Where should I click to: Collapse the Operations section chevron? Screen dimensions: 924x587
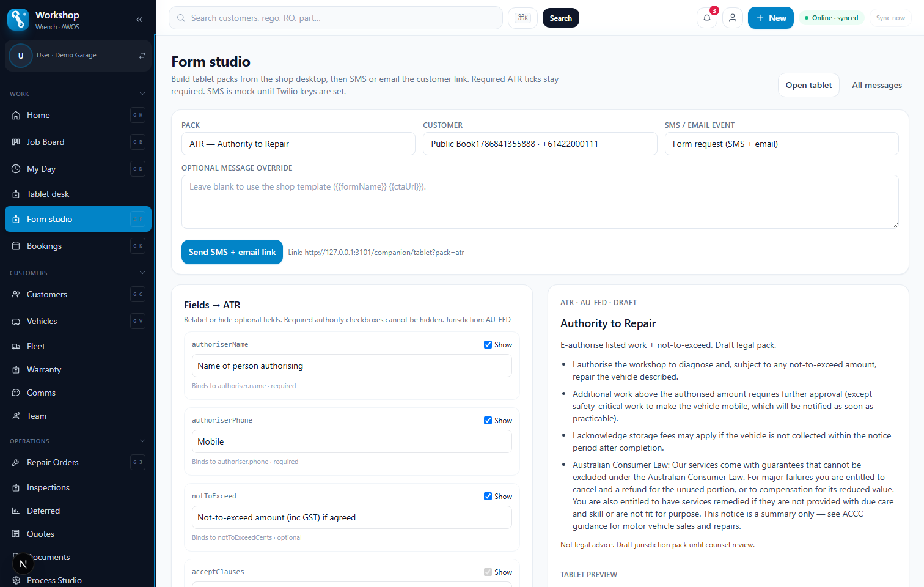tap(142, 441)
